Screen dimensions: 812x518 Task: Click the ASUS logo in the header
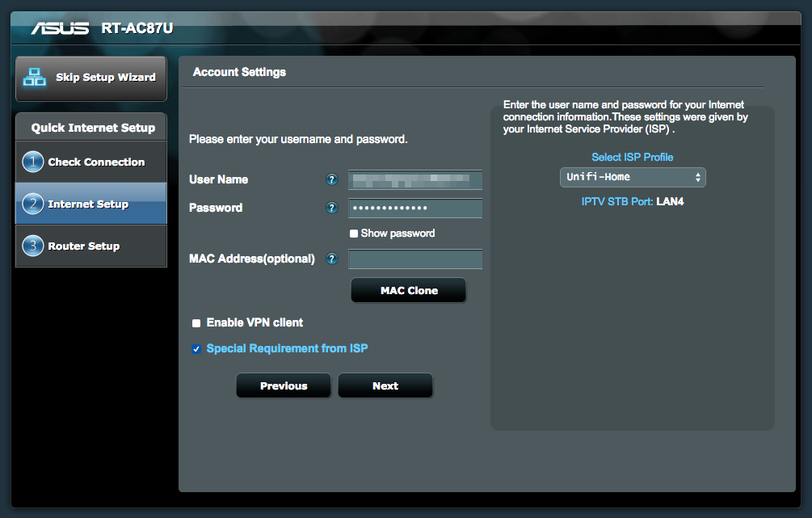tap(60, 28)
